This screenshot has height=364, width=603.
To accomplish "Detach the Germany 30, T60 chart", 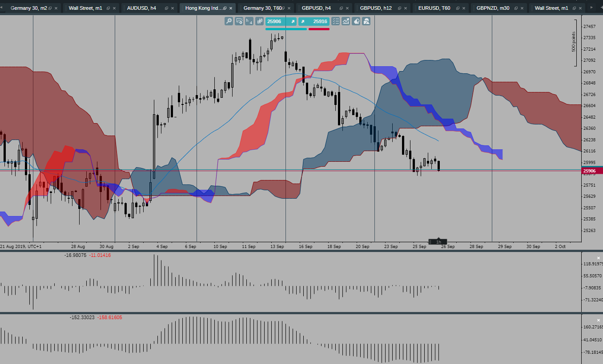I will point(283,8).
